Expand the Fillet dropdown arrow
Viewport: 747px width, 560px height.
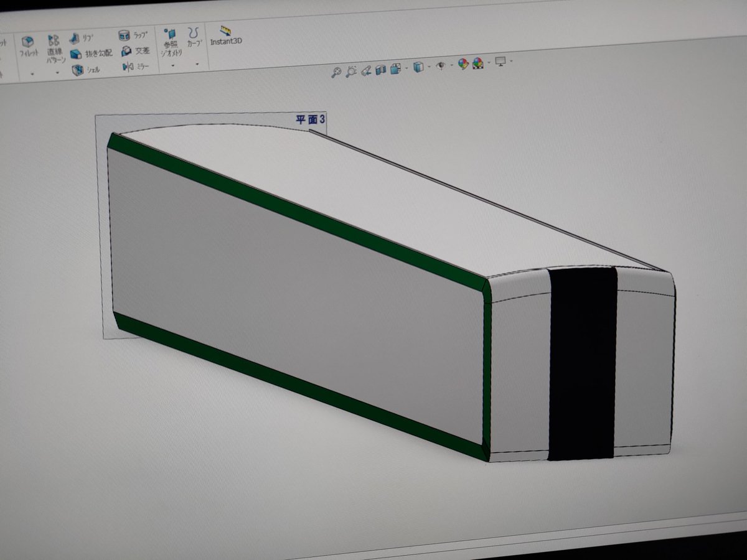pyautogui.click(x=32, y=73)
